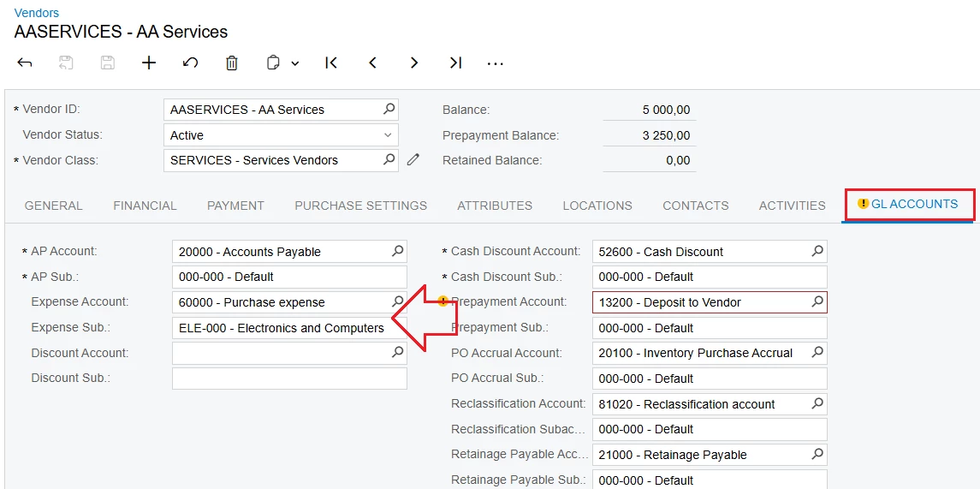Click the back arrow toolbar icon
Image resolution: width=980 pixels, height=489 pixels.
coord(24,63)
